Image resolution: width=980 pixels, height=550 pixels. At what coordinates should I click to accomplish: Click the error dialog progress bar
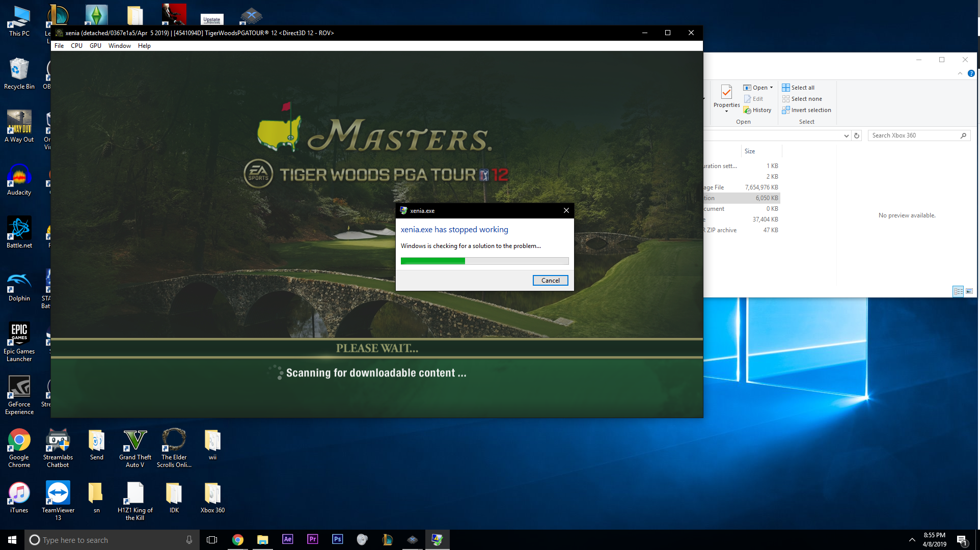[484, 261]
